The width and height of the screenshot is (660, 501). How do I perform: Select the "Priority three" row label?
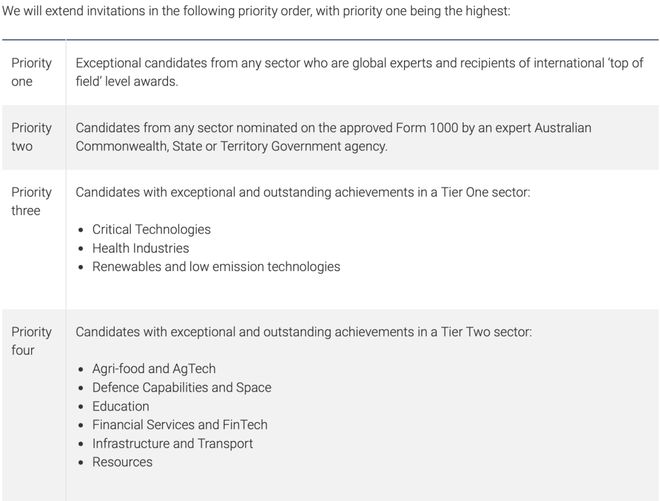pyautogui.click(x=31, y=201)
